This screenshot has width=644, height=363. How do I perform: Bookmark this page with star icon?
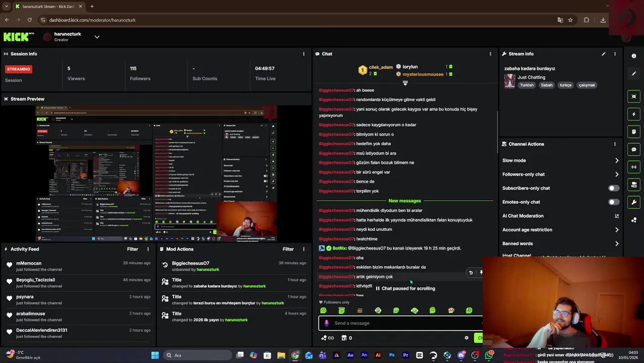pos(570,20)
